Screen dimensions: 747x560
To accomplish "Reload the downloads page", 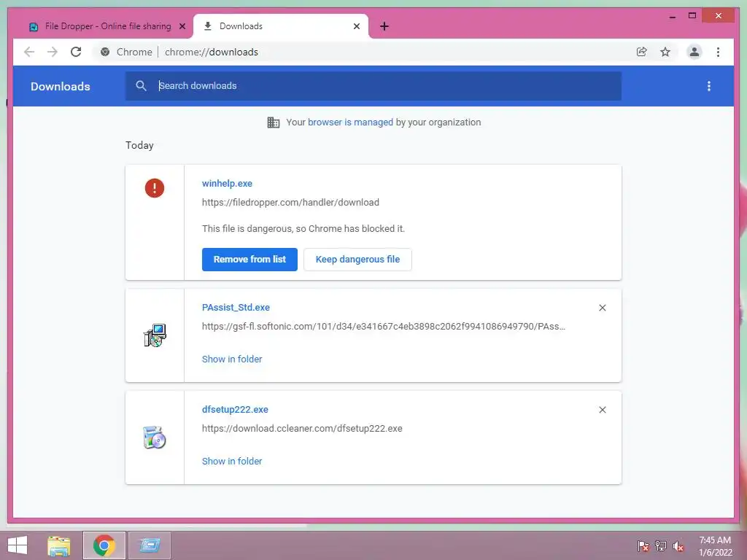I will (x=76, y=52).
